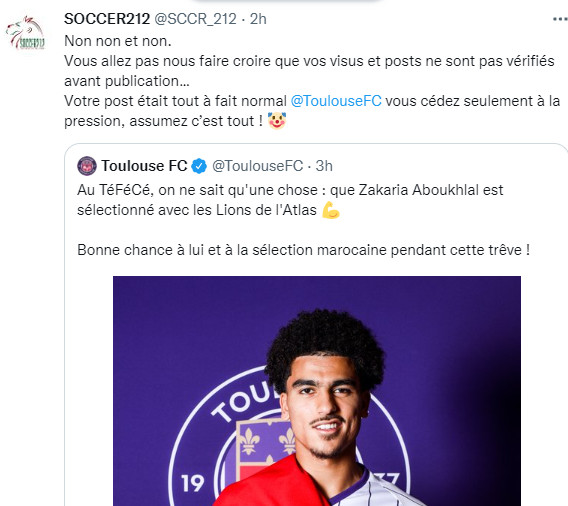Click the Toulouse FC avatar in quoted tweet

pos(87,166)
